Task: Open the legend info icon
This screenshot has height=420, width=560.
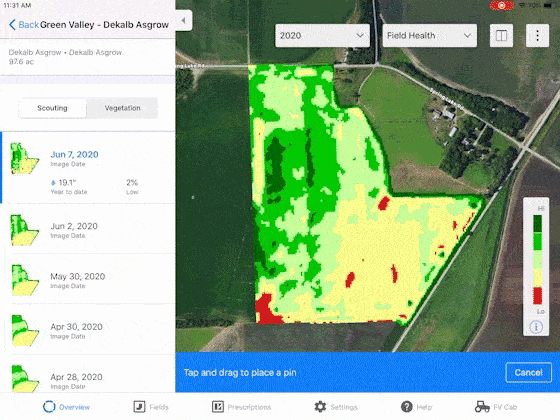Action: 536,327
